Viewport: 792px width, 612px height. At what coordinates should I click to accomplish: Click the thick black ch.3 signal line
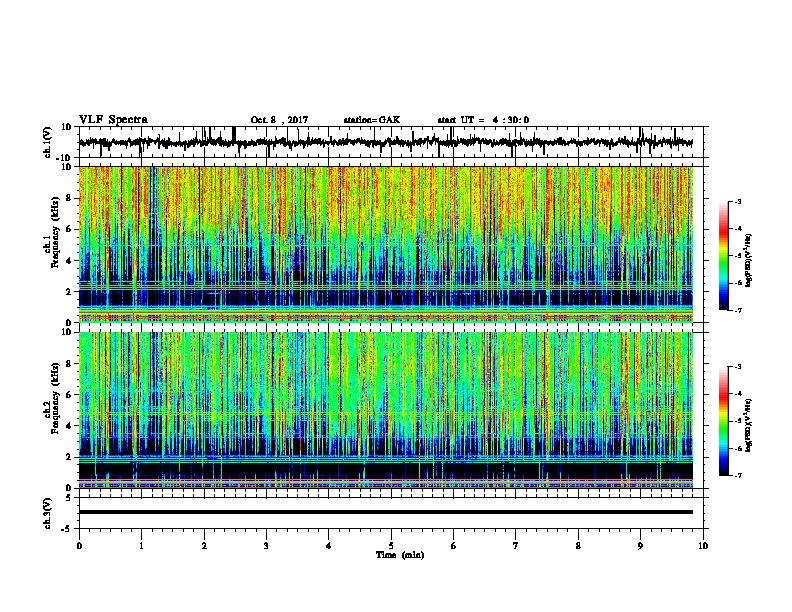coord(385,512)
